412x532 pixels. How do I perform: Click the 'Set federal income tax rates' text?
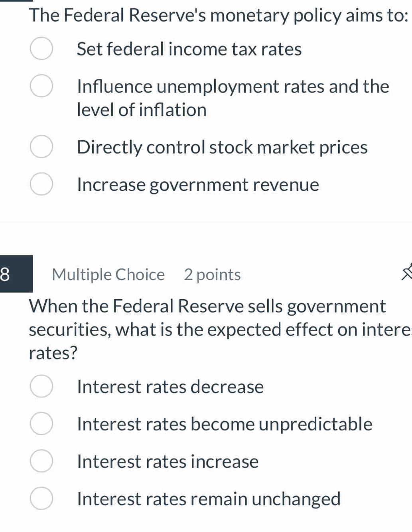(189, 49)
